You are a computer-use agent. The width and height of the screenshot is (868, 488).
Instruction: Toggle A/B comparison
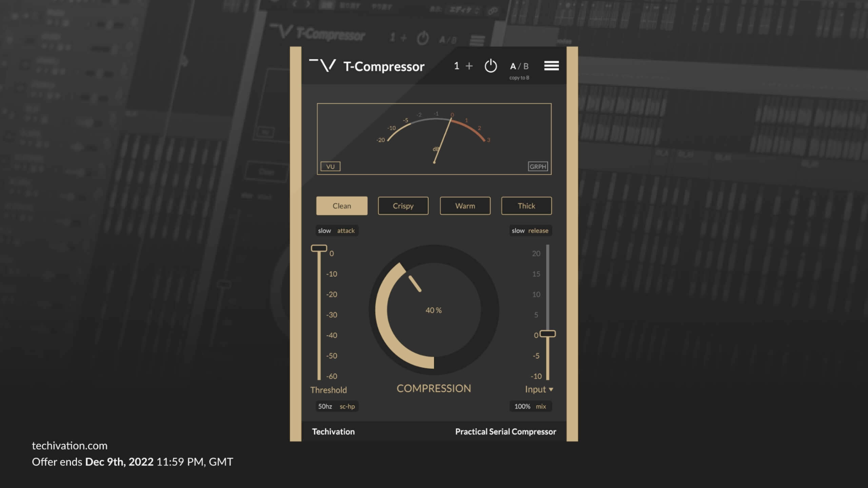[x=518, y=66]
